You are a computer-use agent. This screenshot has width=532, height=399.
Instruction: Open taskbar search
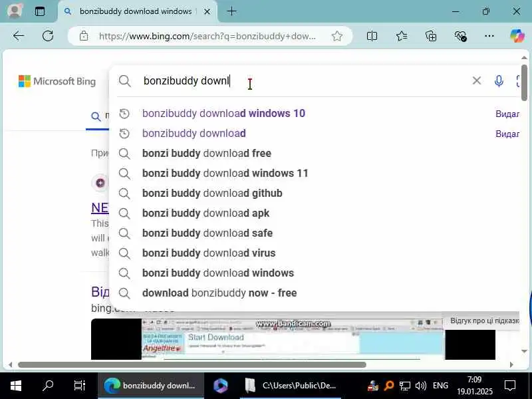click(x=48, y=386)
